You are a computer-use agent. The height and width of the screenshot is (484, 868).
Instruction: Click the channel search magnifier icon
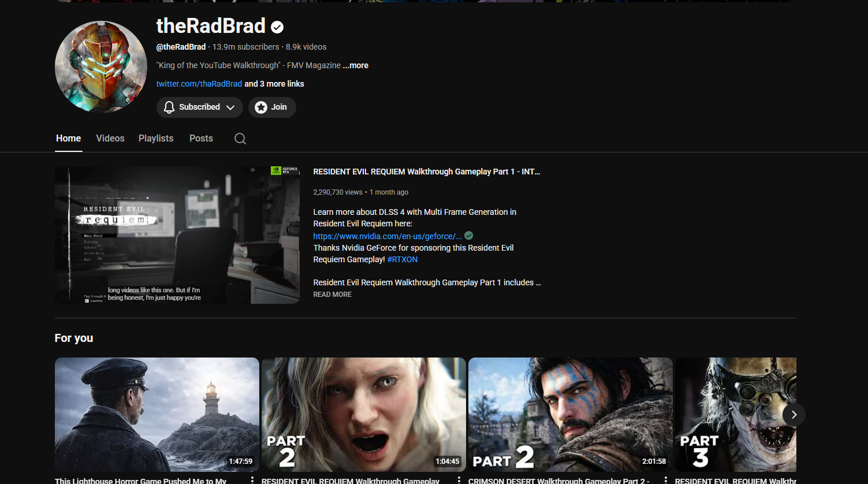tap(240, 139)
